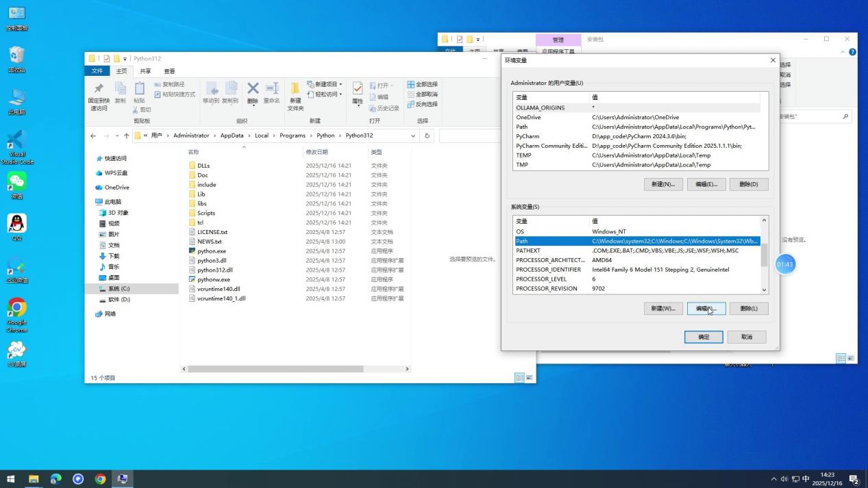Click the file list horizontal scrollbar
Image resolution: width=868 pixels, height=488 pixels.
click(274, 369)
